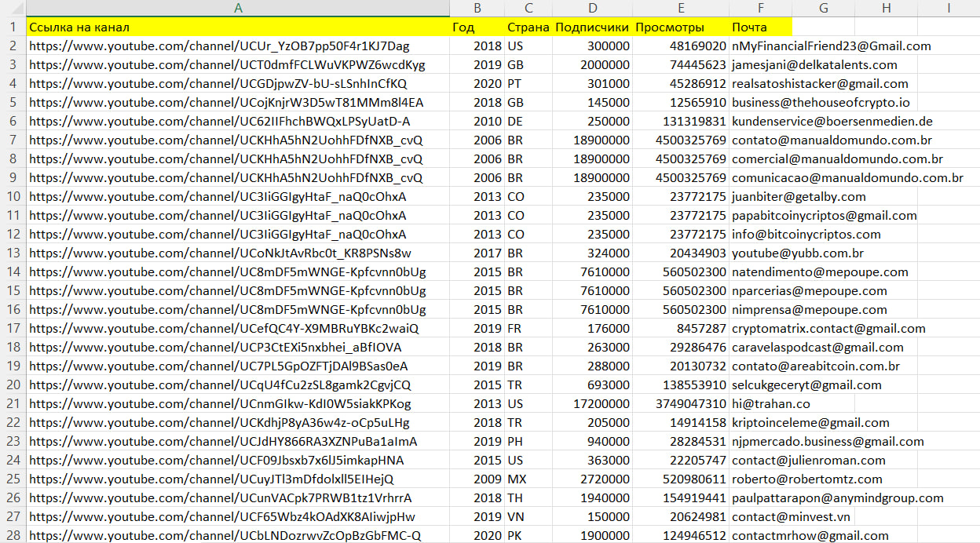Open the YouTube link ending in KdI0W5siakKPKog
The image size is (980, 543).
220,403
